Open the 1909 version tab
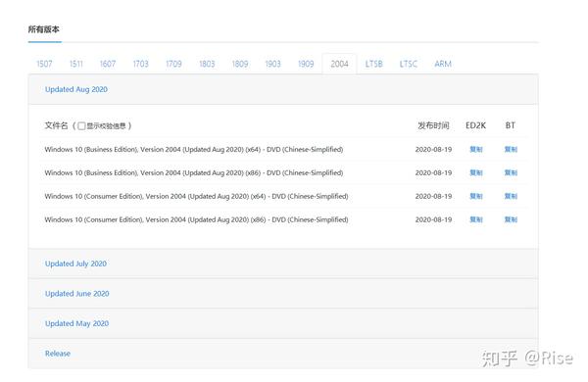 click(306, 64)
